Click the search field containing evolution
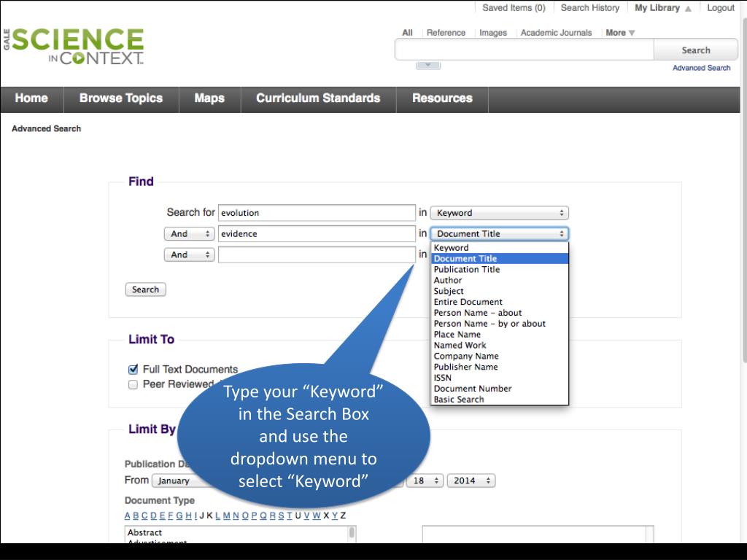747x560 pixels. coord(317,213)
